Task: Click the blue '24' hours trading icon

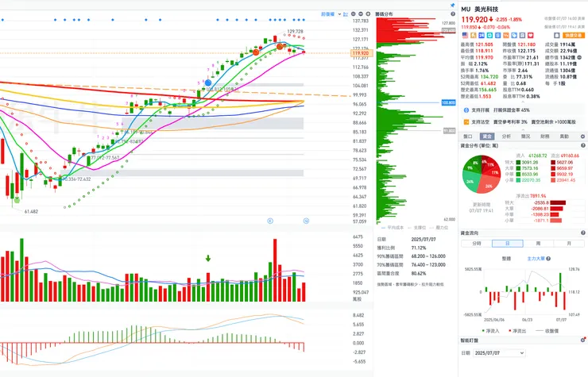Action: pyautogui.click(x=482, y=35)
